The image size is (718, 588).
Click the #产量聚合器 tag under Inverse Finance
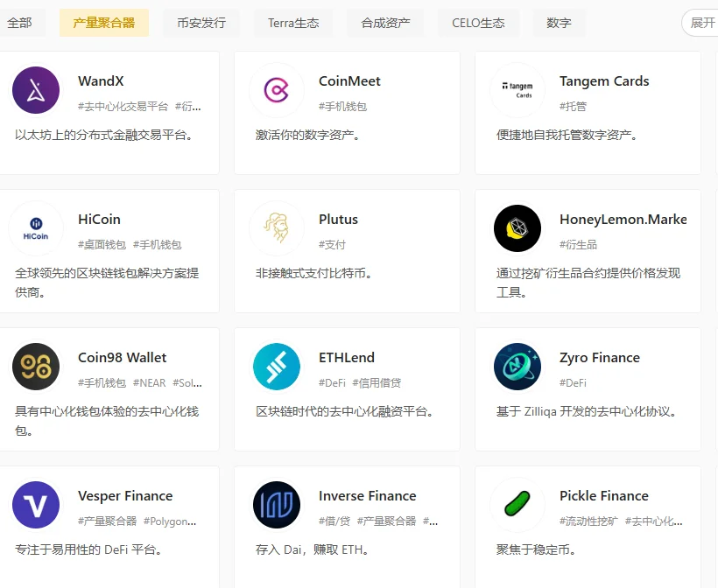pos(387,521)
